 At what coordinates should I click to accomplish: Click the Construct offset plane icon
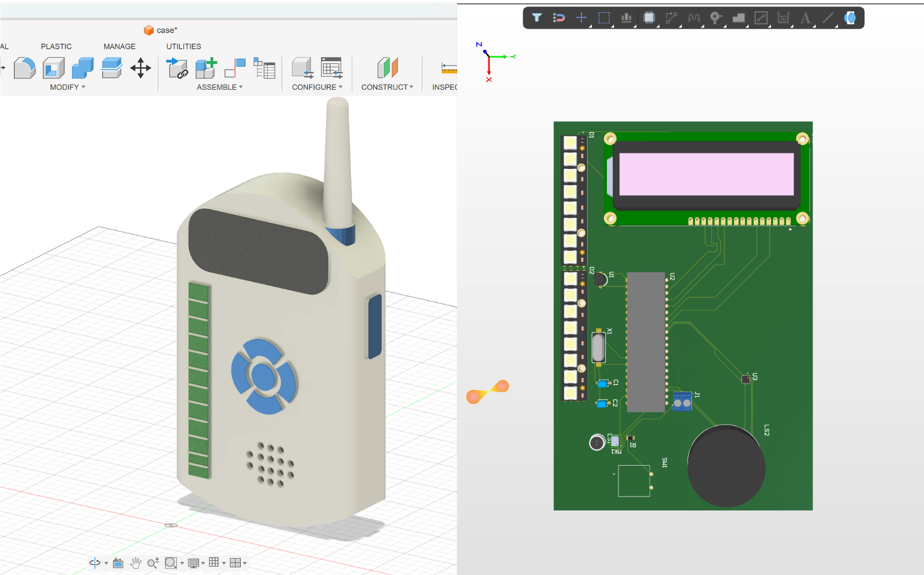387,68
